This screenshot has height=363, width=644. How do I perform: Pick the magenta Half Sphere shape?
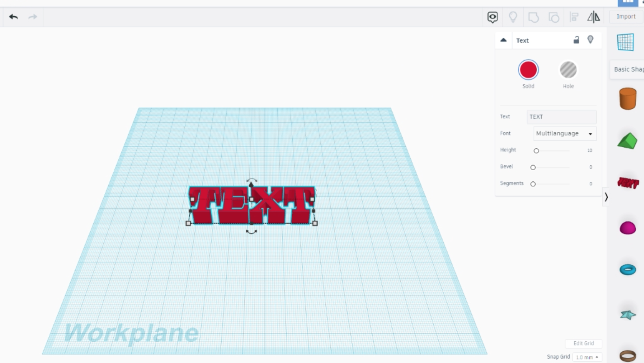pos(628,228)
